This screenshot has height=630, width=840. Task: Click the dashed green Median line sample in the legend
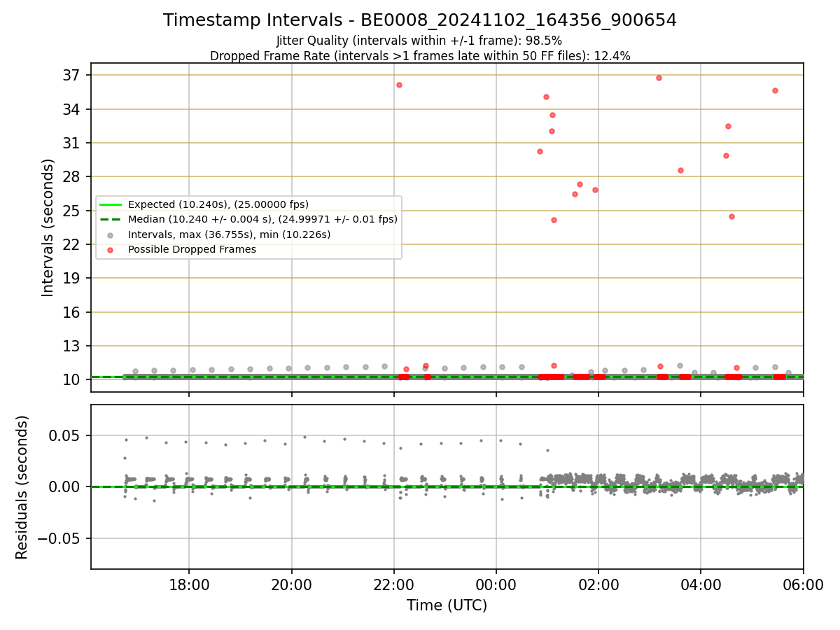tap(111, 219)
